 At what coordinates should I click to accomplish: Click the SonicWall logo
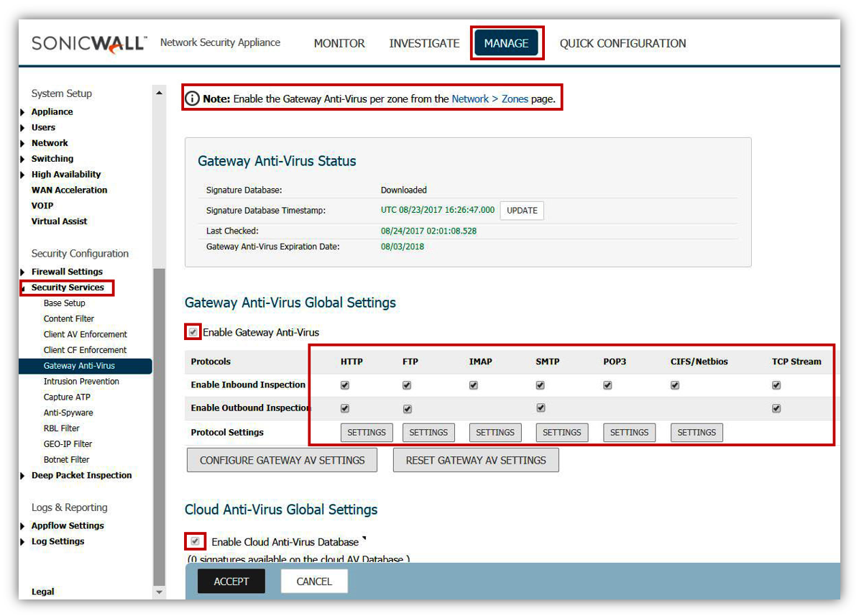click(x=89, y=43)
